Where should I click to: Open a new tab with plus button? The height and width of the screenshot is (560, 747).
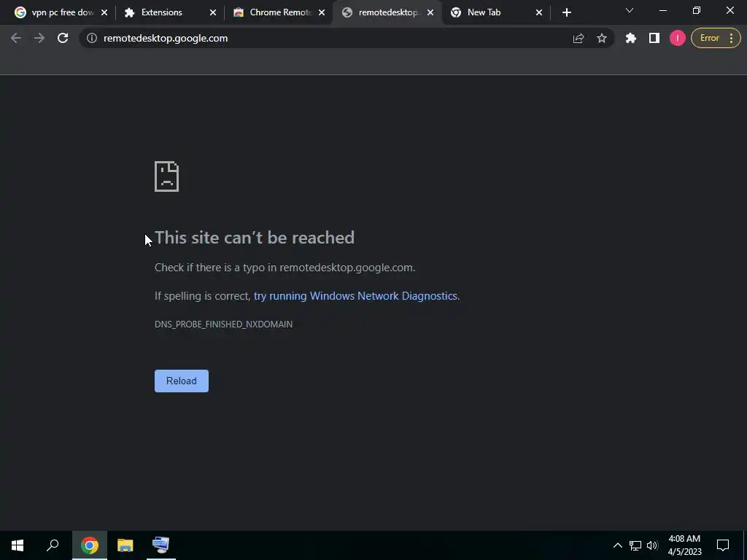(566, 12)
